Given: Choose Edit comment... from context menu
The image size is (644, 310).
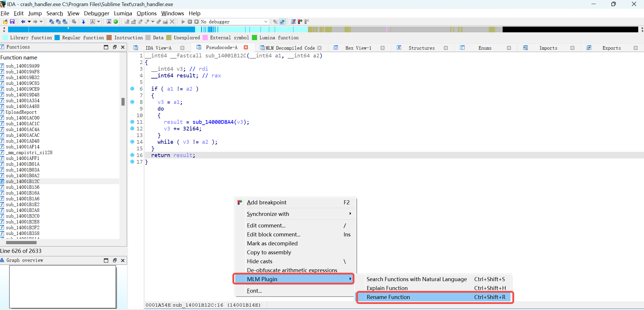Looking at the screenshot, I should 295,225.
